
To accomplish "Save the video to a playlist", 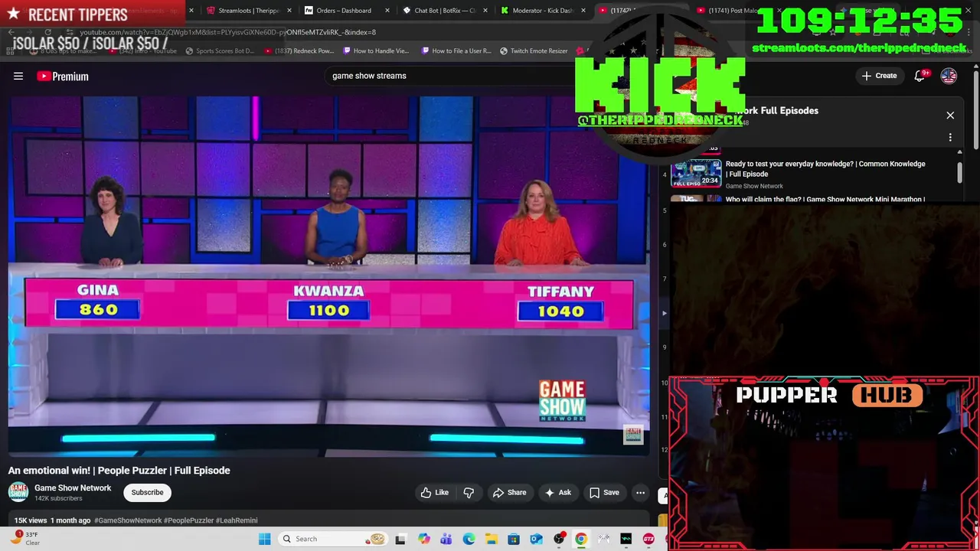I will pyautogui.click(x=603, y=493).
